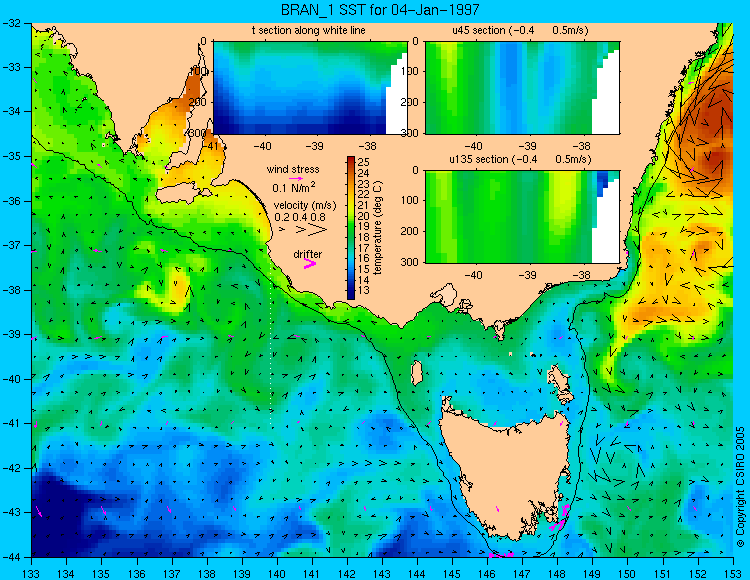Click the '-41' label on t section axis

(x=209, y=145)
